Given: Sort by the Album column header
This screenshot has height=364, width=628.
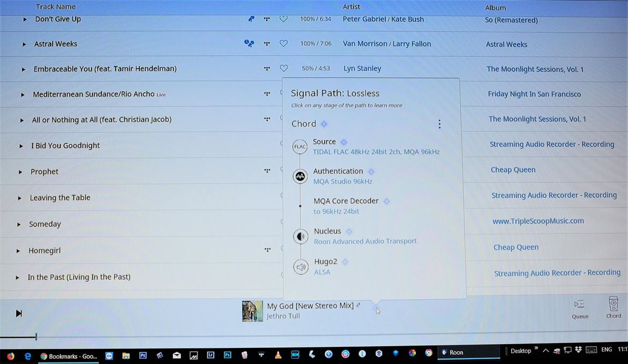Looking at the screenshot, I should click(x=495, y=8).
